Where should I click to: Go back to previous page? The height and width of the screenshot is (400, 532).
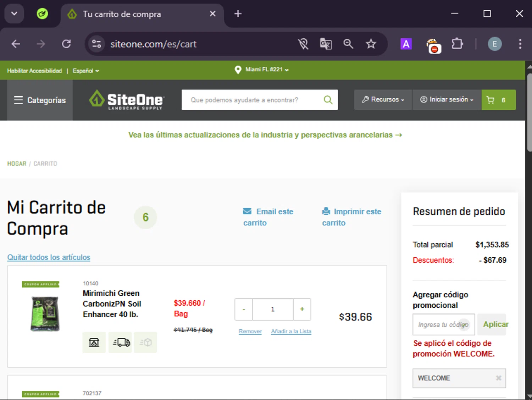click(16, 44)
